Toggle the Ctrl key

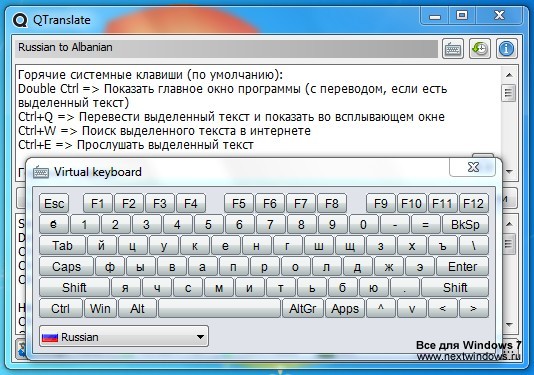click(60, 309)
